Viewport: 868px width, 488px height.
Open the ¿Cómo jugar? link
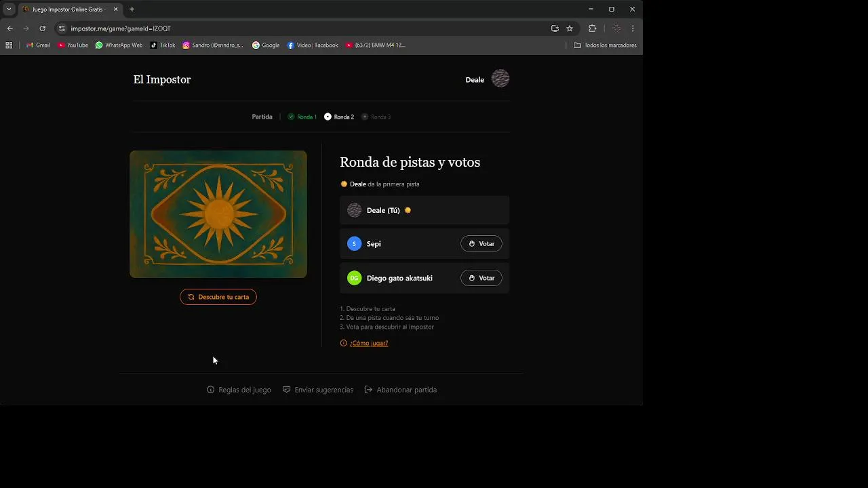pos(369,343)
